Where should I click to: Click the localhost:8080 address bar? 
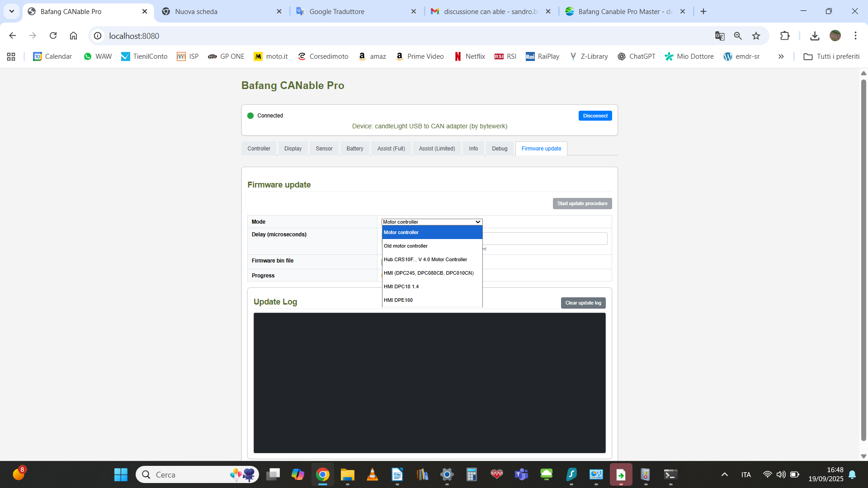(407, 36)
